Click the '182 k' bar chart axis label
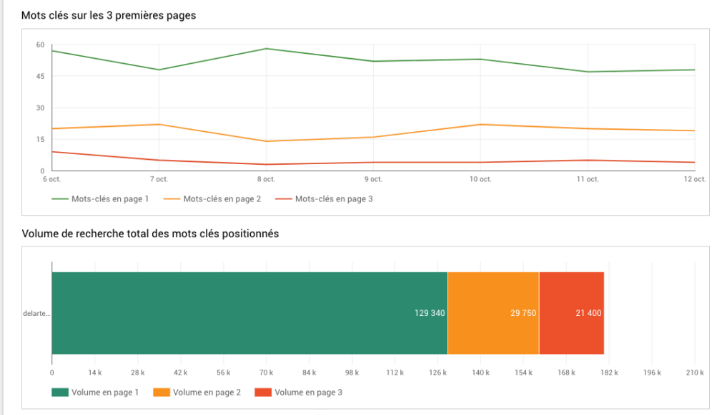The image size is (722, 415). pos(609,373)
